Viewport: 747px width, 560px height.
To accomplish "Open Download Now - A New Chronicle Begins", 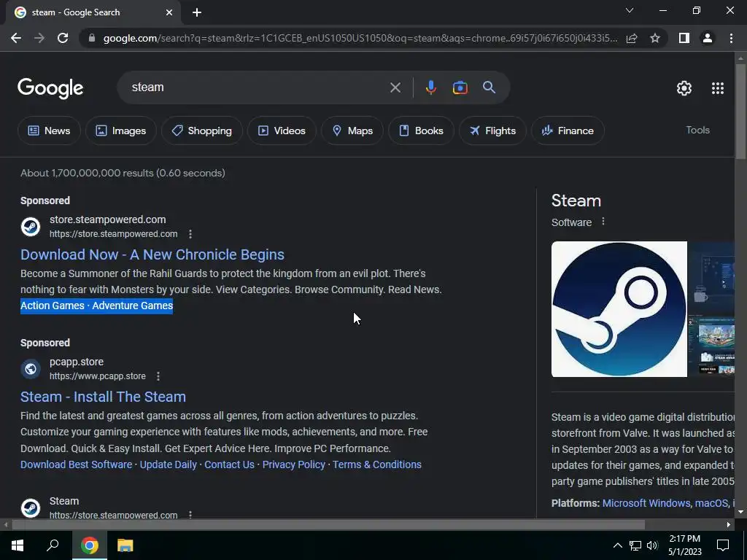I will pos(152,254).
